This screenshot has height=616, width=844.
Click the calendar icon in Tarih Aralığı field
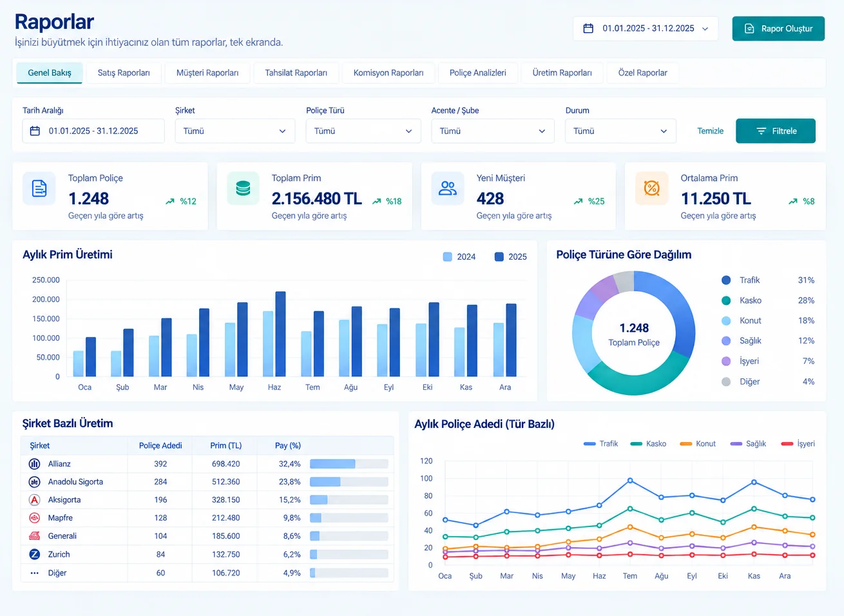coord(35,131)
